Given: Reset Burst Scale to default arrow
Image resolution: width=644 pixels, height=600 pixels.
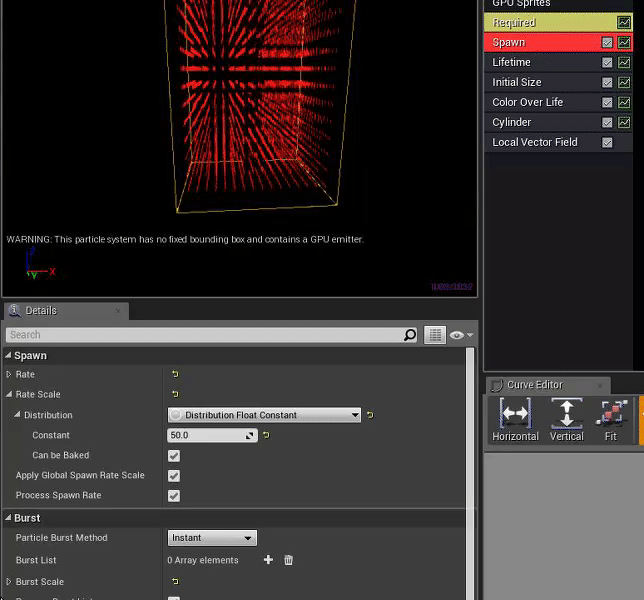Looking at the screenshot, I should click(175, 582).
